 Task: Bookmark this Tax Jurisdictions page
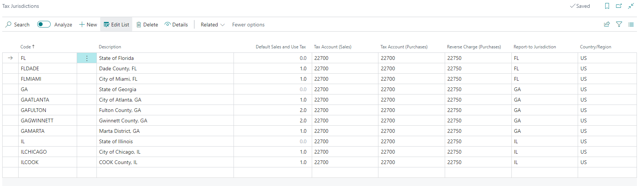tap(607, 6)
